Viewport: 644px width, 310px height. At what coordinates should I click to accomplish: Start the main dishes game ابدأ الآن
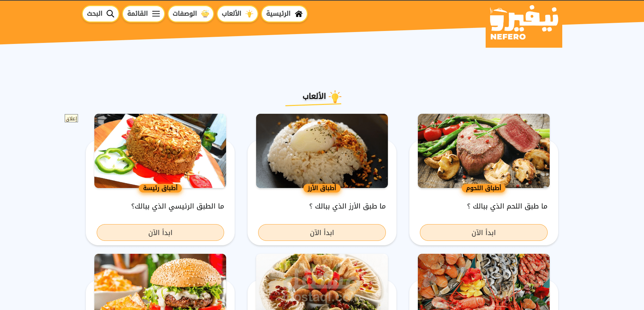[160, 233]
